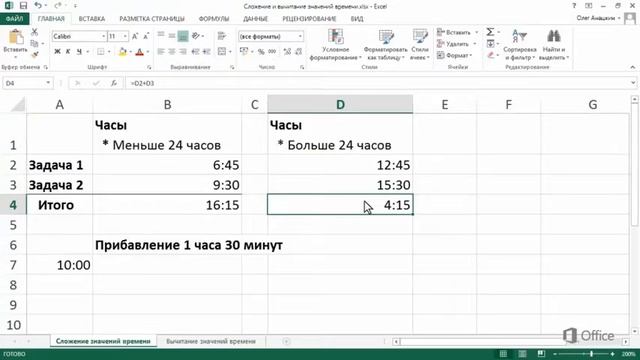The image size is (640, 360).
Task: Open the ФАЙЛ (File) tab
Action: tap(14, 19)
